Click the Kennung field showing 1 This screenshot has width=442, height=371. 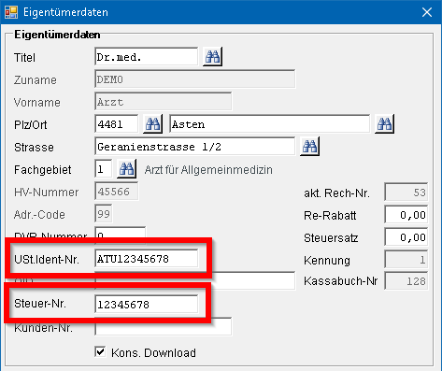tap(406, 260)
